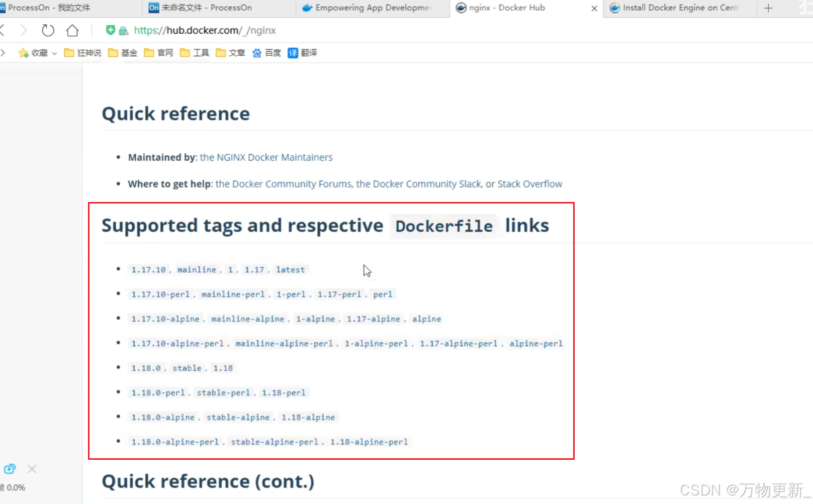Image resolution: width=813 pixels, height=504 pixels.
Task: Open the mainline-alpine-perl tag link
Action: (284, 344)
